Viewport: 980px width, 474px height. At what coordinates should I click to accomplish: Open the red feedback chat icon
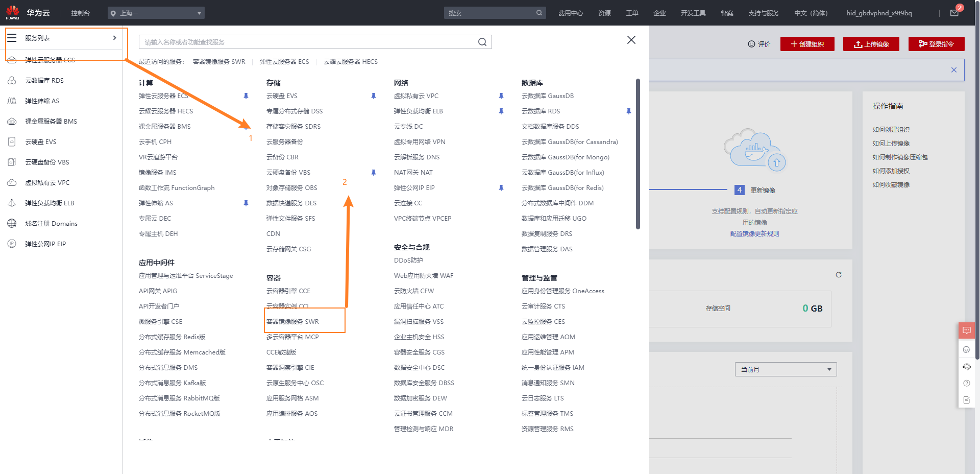[x=967, y=330]
